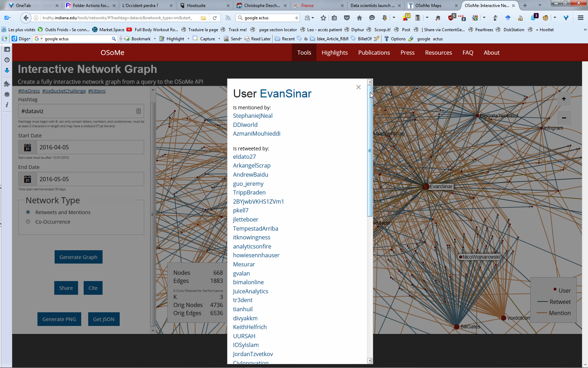This screenshot has height=368, width=588.
Task: Click Get JSON button
Action: click(x=104, y=319)
